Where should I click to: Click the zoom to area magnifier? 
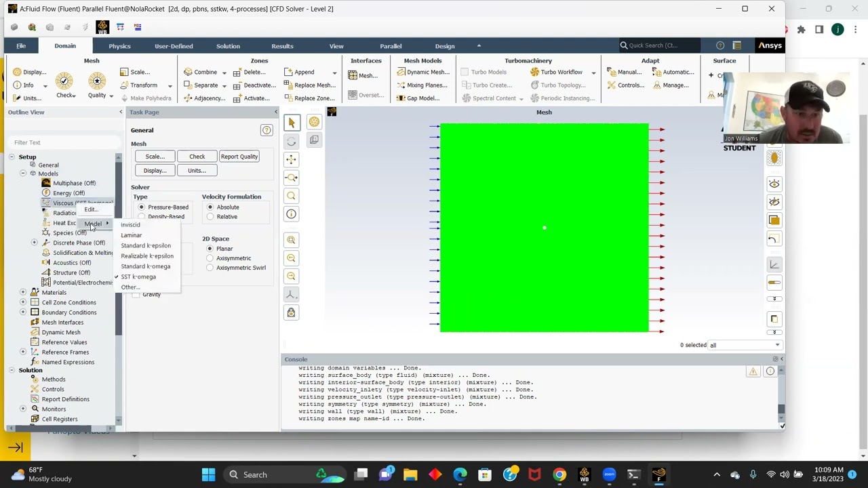[x=292, y=196]
